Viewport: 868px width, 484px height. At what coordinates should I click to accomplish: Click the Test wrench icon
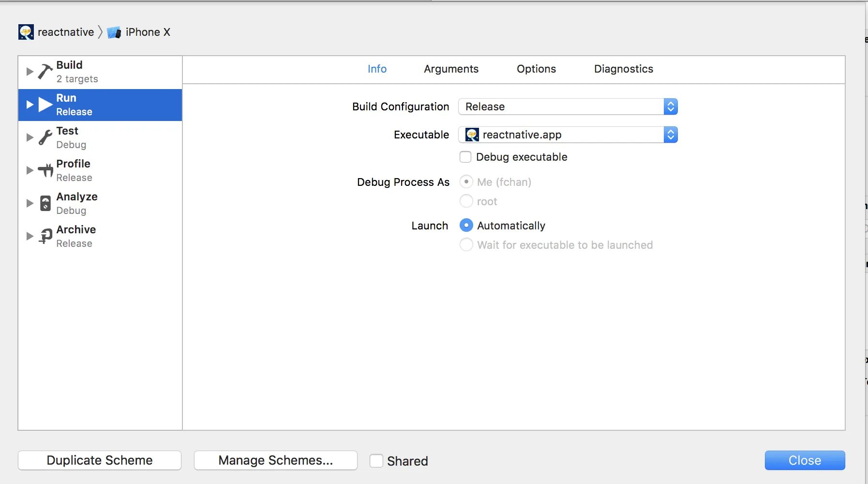point(45,137)
